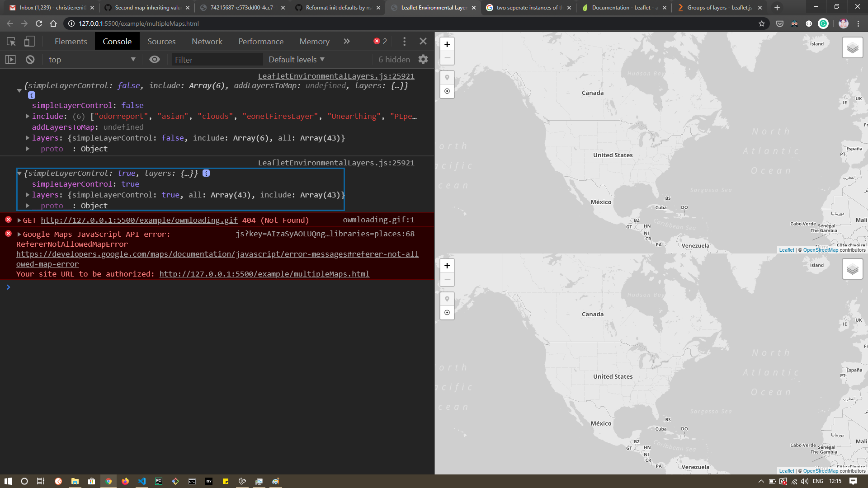Clear the console with the no-entry icon
This screenshot has width=868, height=488.
point(30,59)
